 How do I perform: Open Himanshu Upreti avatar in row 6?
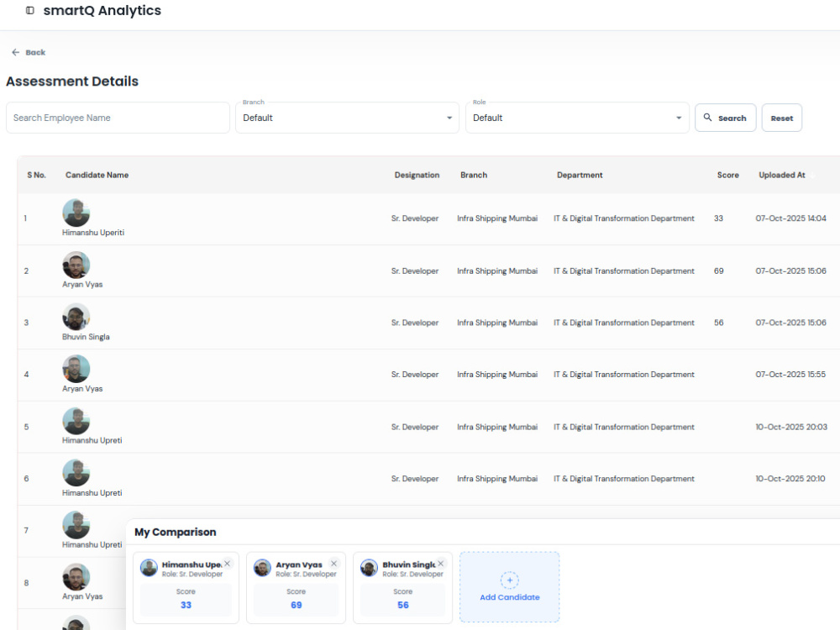pos(76,472)
